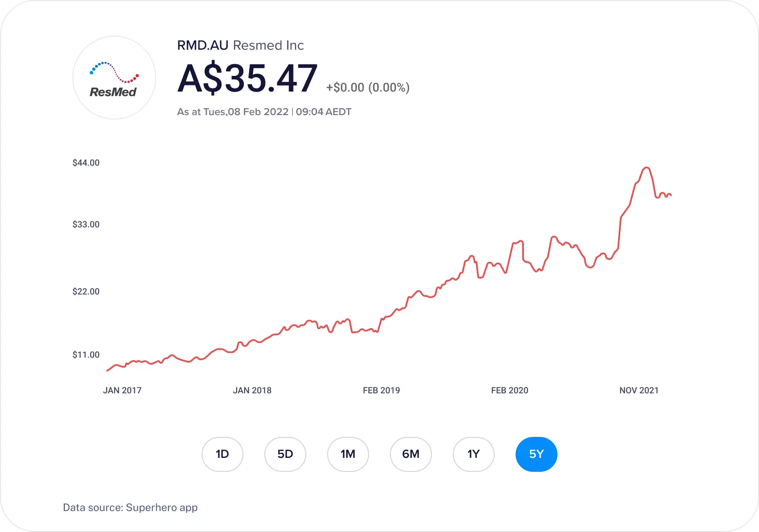Choose the active 5Y chart period
Screen dimensions: 759x532
(537, 454)
